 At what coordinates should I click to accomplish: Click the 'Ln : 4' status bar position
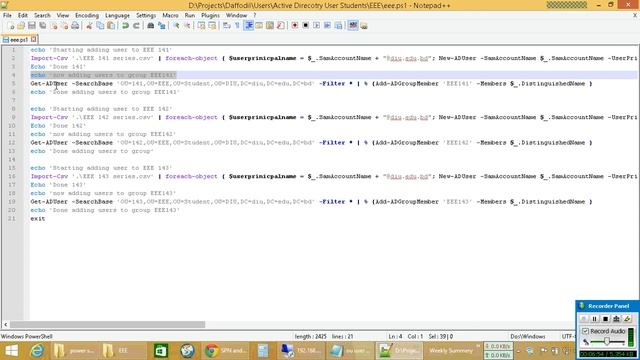point(395,337)
